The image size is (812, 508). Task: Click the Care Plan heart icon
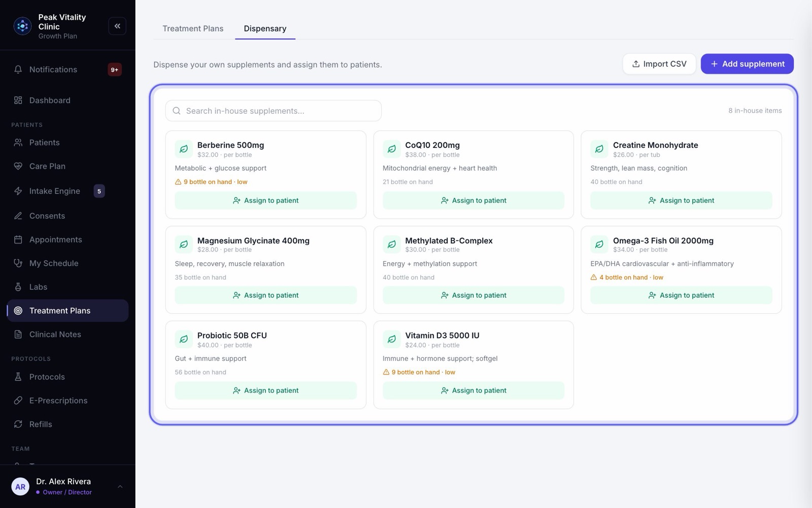click(x=18, y=166)
